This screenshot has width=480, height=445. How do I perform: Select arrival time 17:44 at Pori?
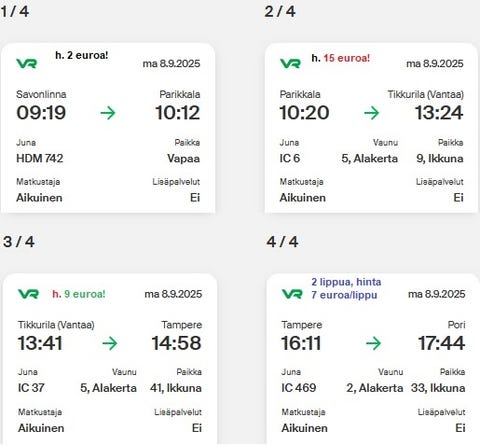click(x=442, y=343)
